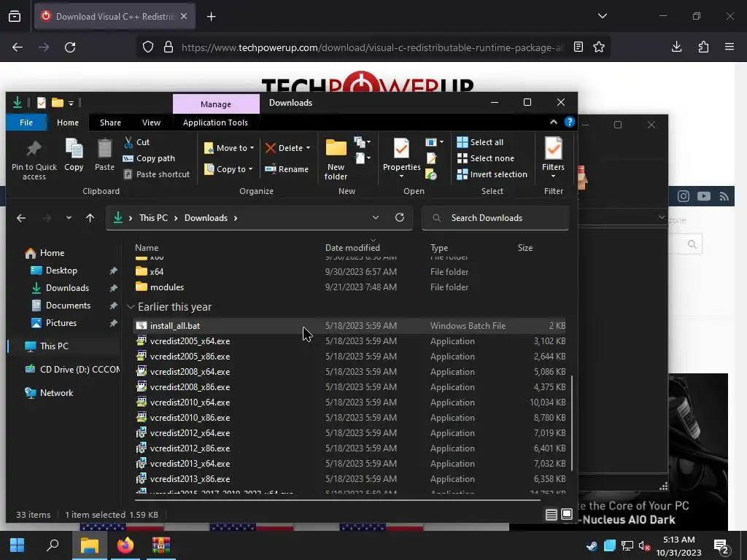Screen dimensions: 747x560
Task: Open Instagram link on TechPowerUp page
Action: point(684,196)
